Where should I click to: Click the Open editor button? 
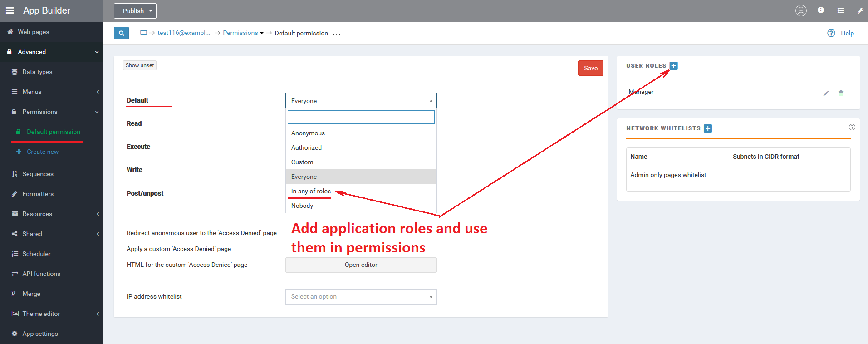click(x=361, y=265)
